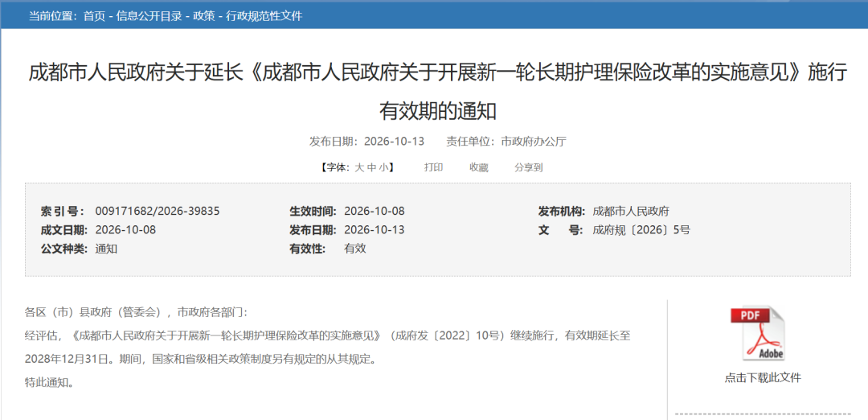Click the 发布机构 value 成都市人民政府
Screen dimensions: 868x420
point(631,211)
